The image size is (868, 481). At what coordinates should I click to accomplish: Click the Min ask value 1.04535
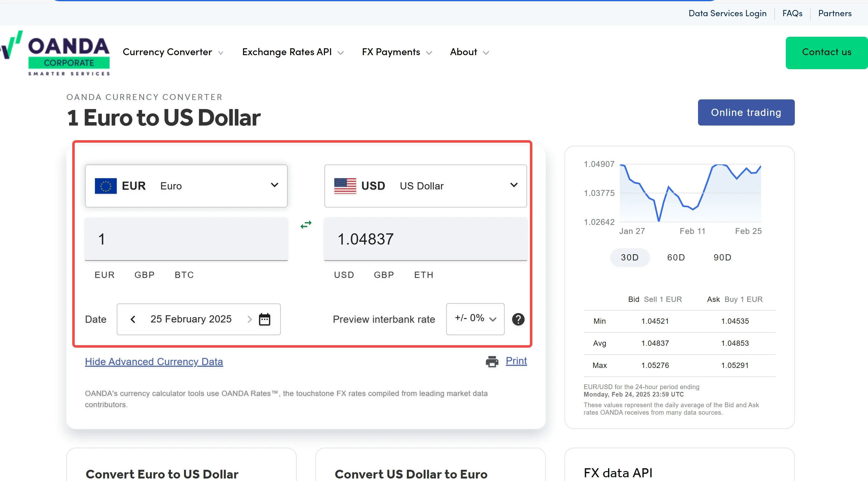point(735,321)
